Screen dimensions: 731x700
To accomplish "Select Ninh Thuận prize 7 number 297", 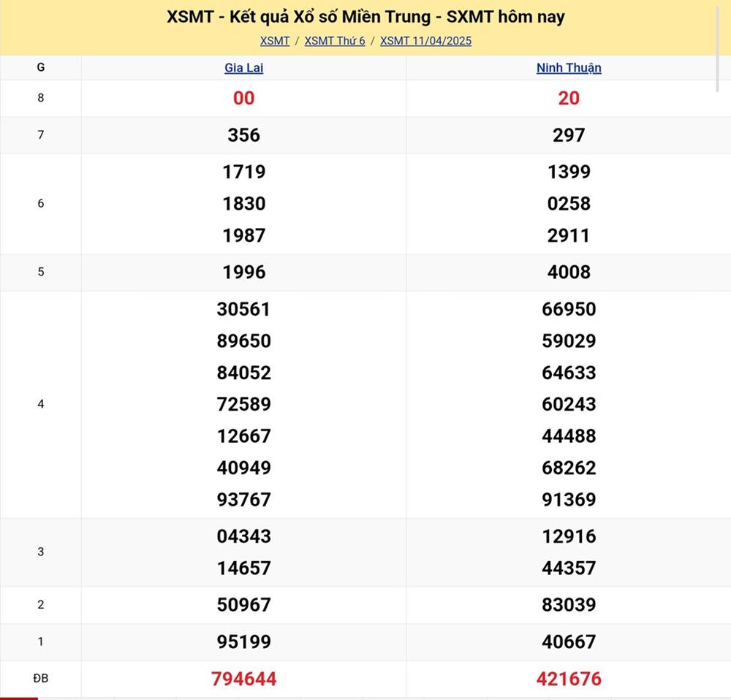I will point(569,135).
